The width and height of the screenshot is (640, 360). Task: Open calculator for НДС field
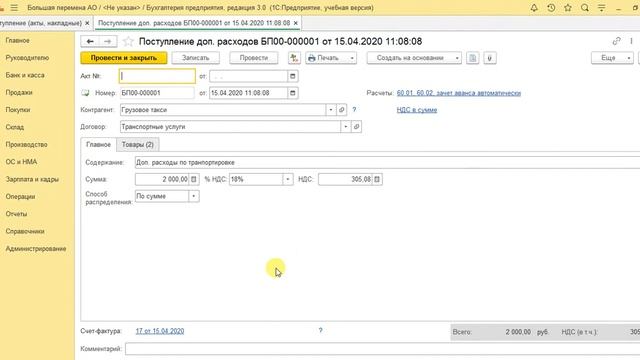point(377,179)
